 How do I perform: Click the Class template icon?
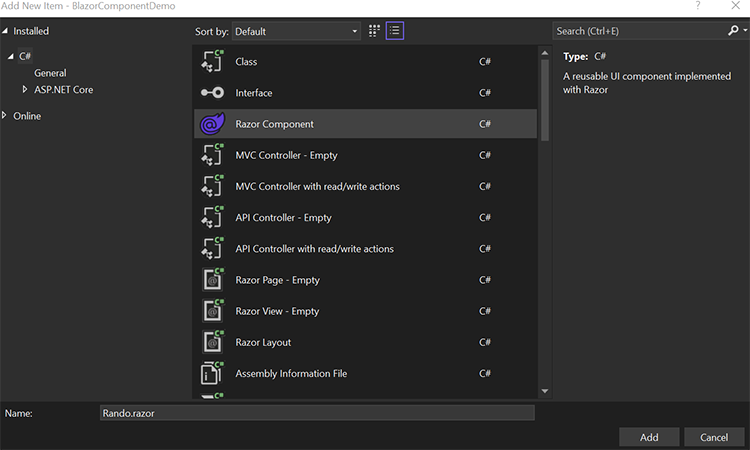point(212,61)
